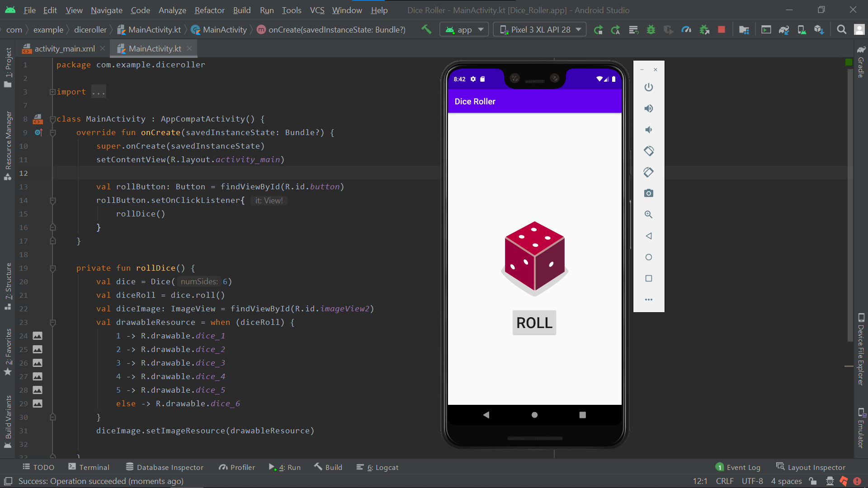Open emulator zoom magnifier tool
The width and height of the screenshot is (868, 488).
coord(649,215)
